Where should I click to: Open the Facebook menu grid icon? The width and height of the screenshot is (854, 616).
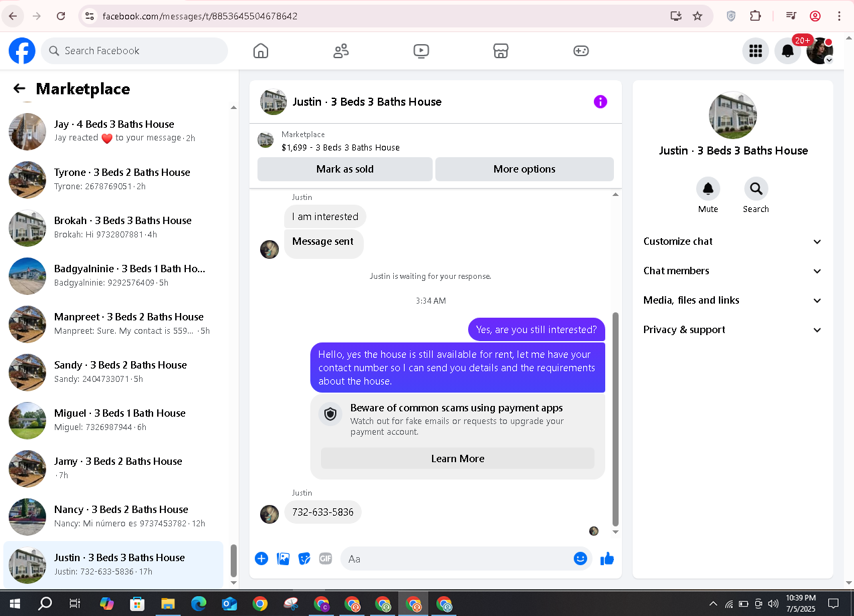(x=756, y=51)
